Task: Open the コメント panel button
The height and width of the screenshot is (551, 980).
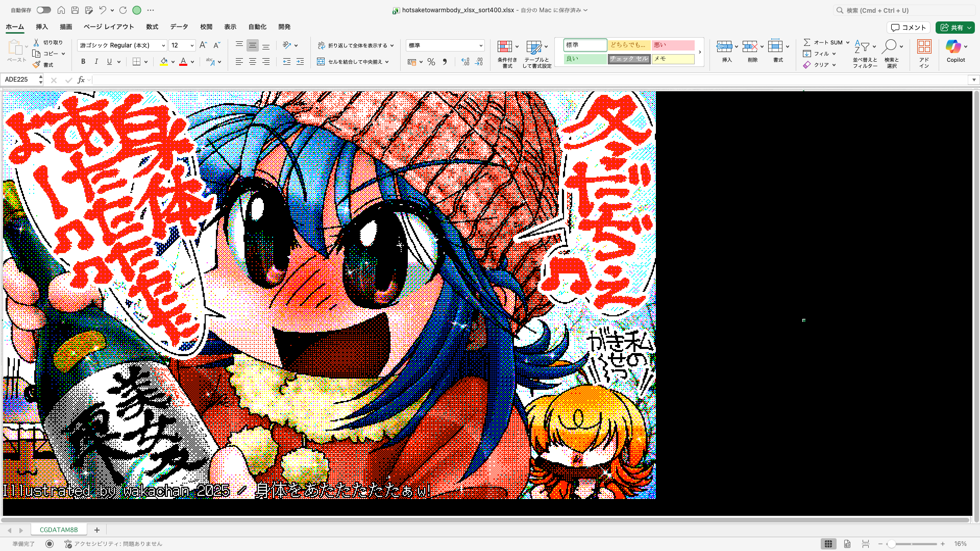Action: (x=908, y=27)
